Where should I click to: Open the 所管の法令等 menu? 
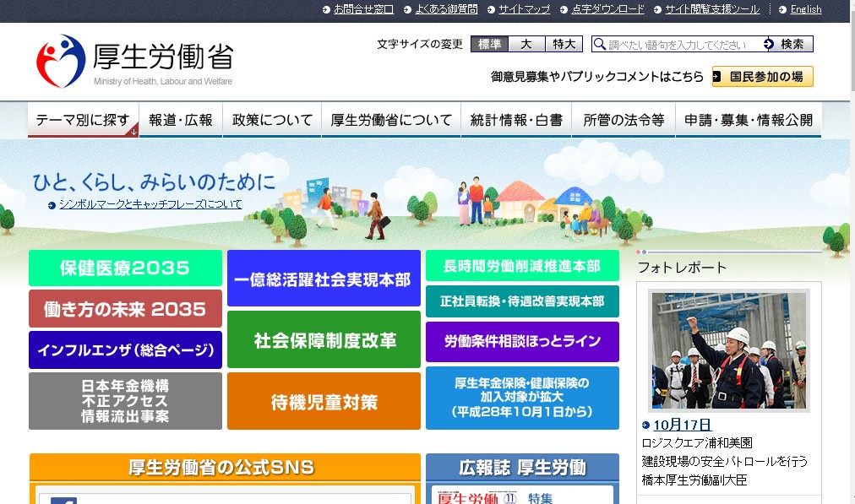pos(624,119)
